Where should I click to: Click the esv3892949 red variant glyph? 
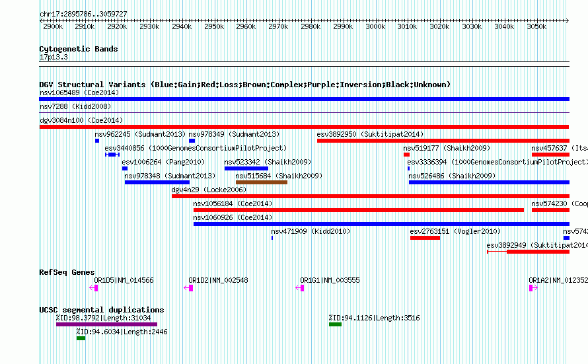(528, 252)
